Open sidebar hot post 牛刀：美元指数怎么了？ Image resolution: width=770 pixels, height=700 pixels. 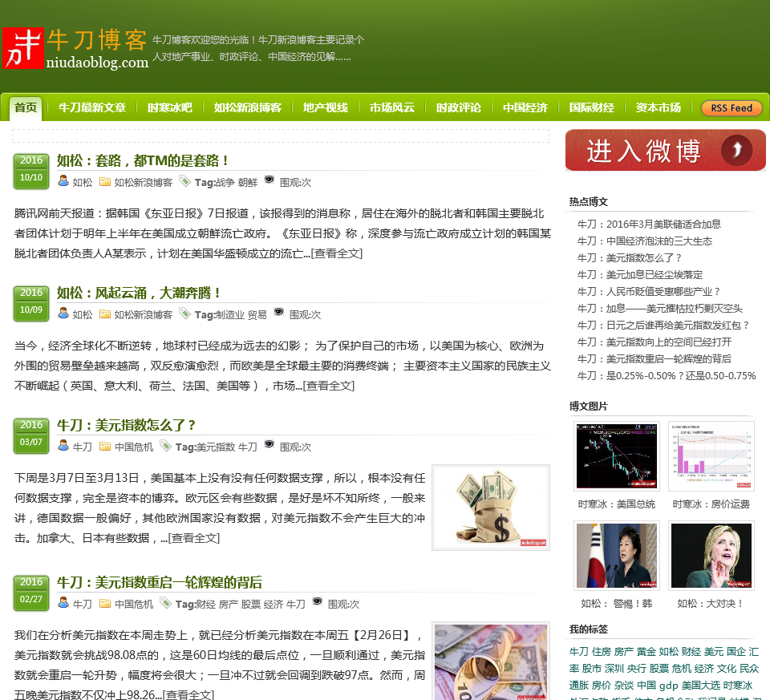(630, 257)
